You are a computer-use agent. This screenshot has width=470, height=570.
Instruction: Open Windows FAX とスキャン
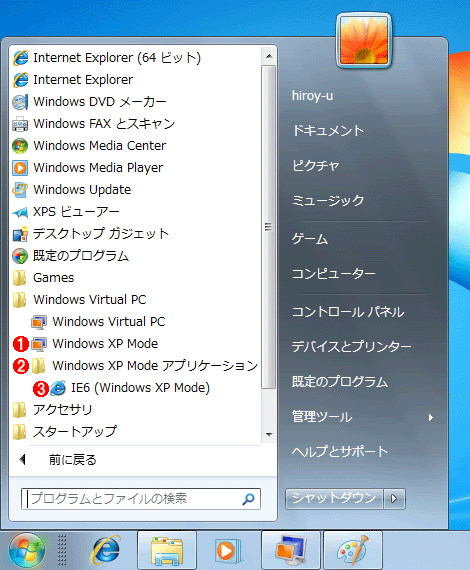[93, 124]
